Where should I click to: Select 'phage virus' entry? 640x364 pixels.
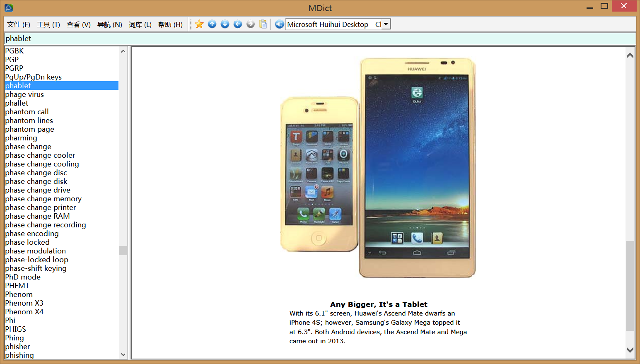[x=24, y=94]
